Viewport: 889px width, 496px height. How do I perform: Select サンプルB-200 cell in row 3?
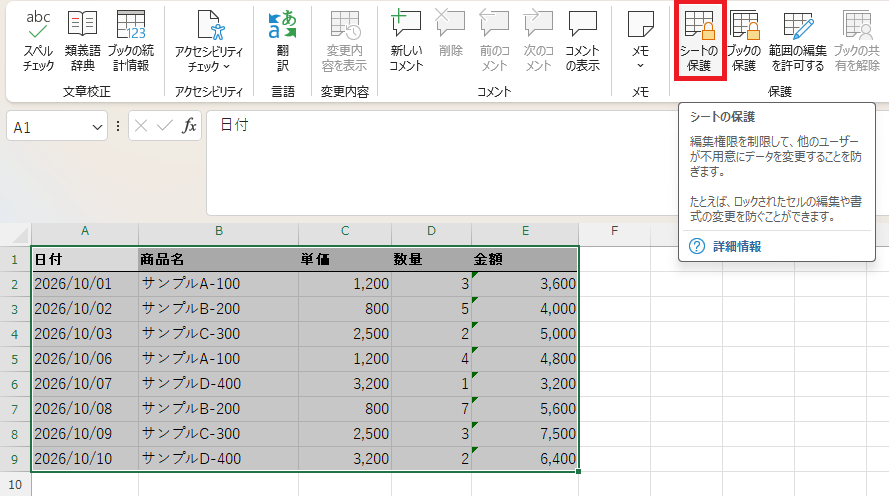[218, 309]
